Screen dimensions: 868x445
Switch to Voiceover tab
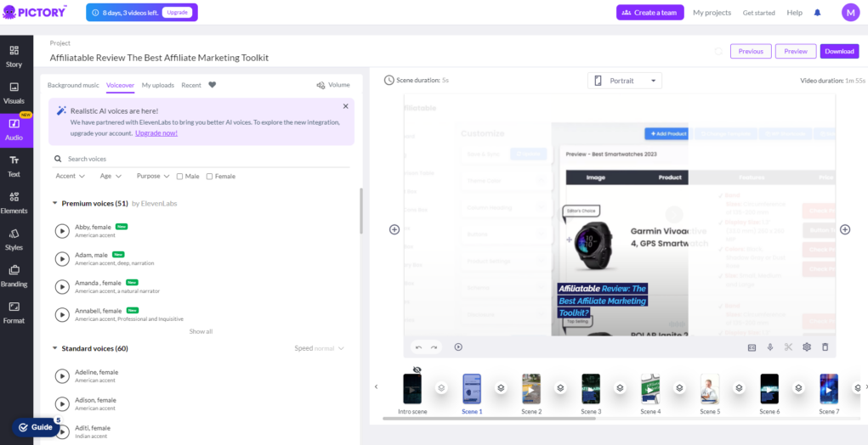click(x=120, y=85)
